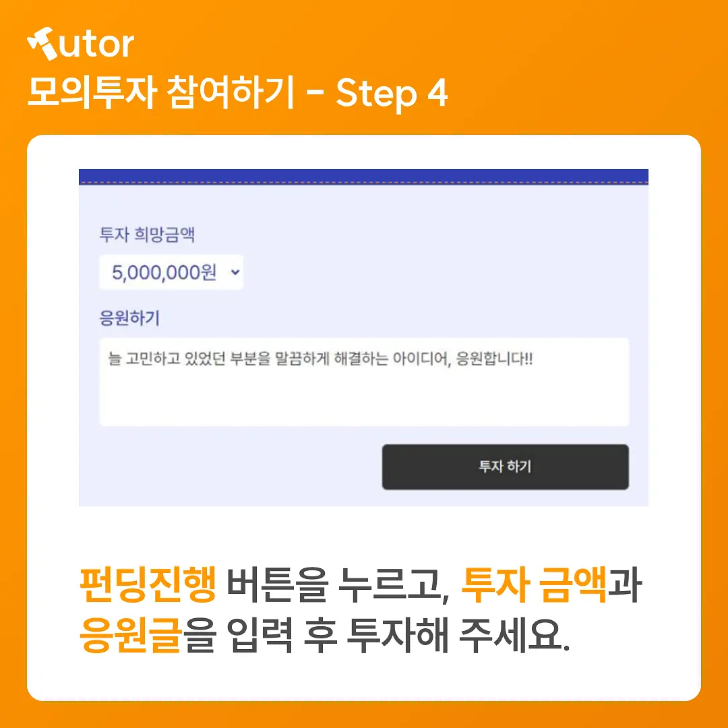Viewport: 728px width, 728px height.
Task: Click the 모의투자 참여하기 - Step 4 heading
Action: coord(237,92)
